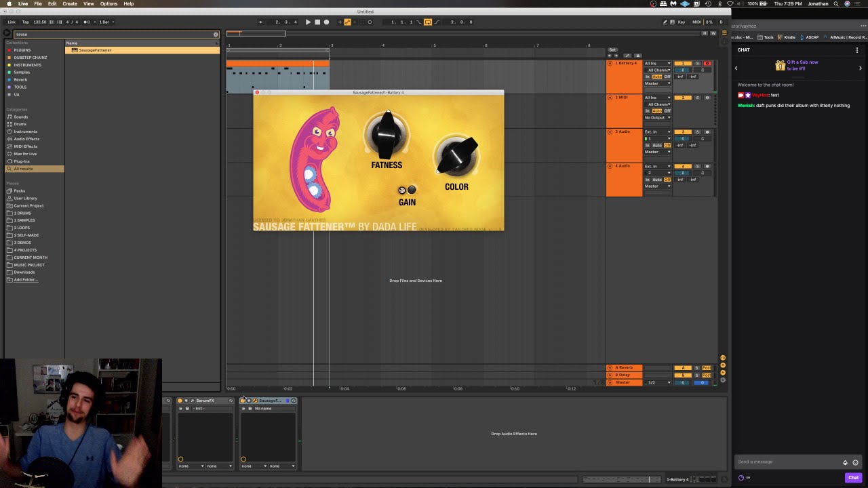This screenshot has height=488, width=868.
Task: Open the File menu
Action: click(38, 3)
